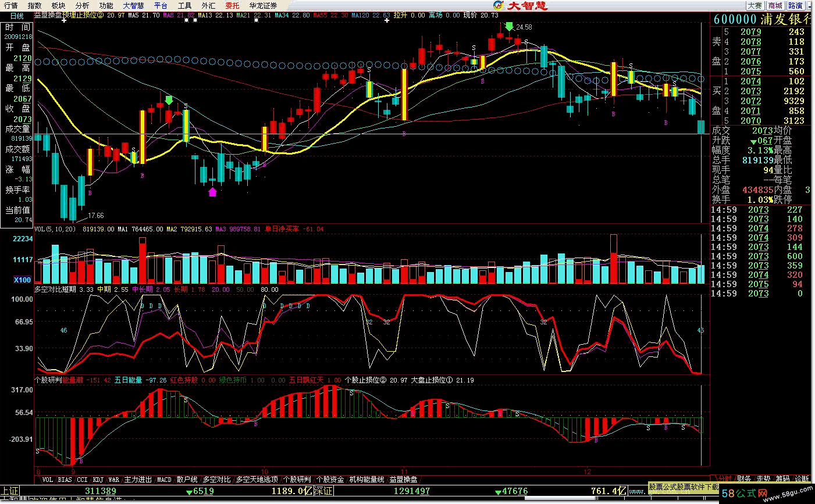The width and height of the screenshot is (815, 504).
Task: Switch to the 筹码 side panel tab
Action: coord(782,479)
